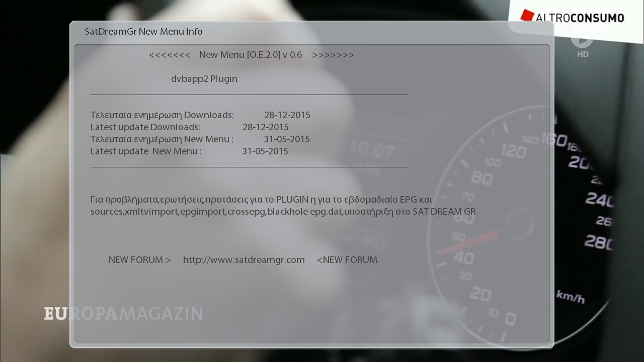Click the right '<NEW FORUM' label
The height and width of the screenshot is (362, 644).
(x=347, y=260)
